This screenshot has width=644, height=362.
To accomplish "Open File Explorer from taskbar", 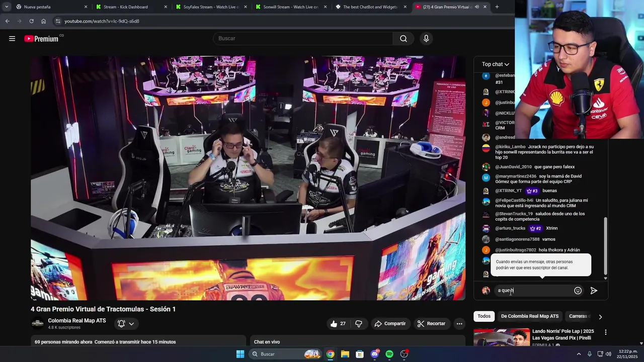I will point(345,354).
